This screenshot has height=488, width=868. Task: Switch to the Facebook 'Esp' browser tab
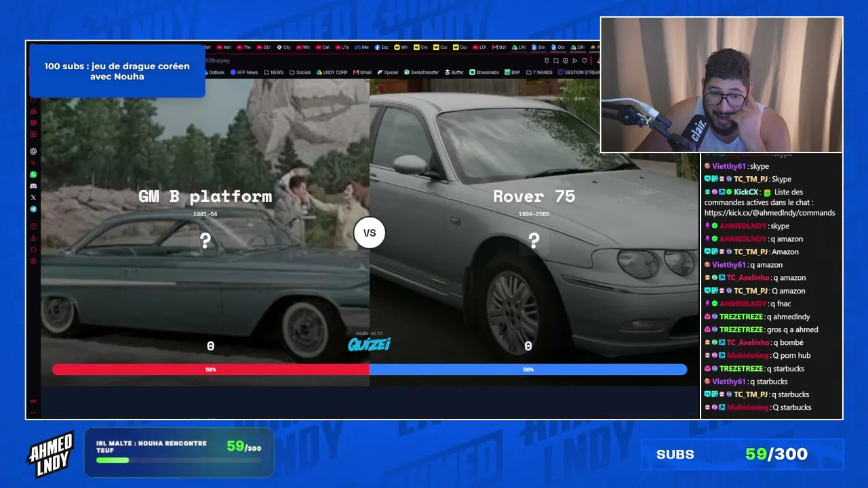click(381, 47)
